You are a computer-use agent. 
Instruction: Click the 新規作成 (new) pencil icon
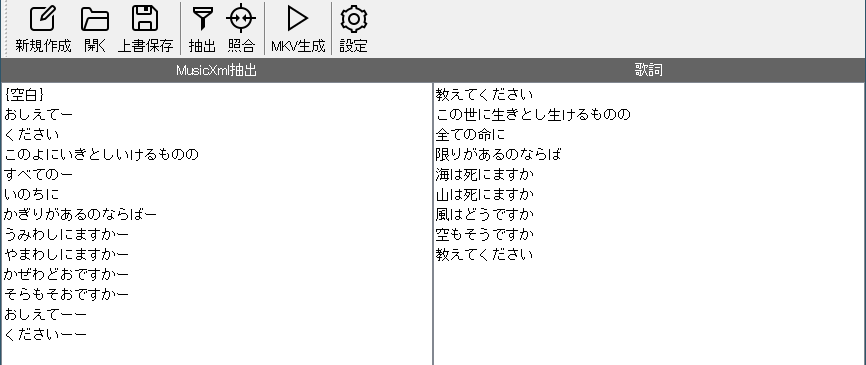43,28
